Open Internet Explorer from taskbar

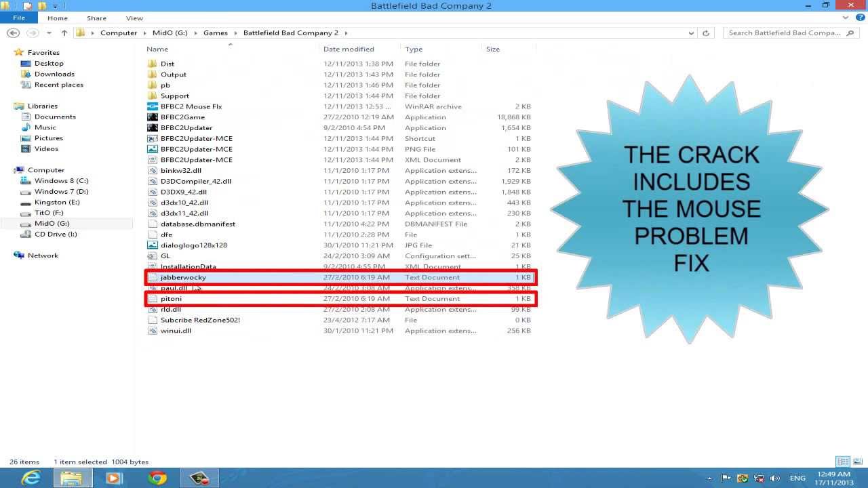pos(31,478)
